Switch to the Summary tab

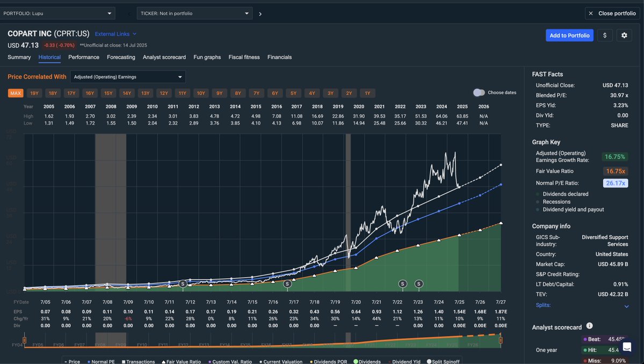[x=19, y=57]
